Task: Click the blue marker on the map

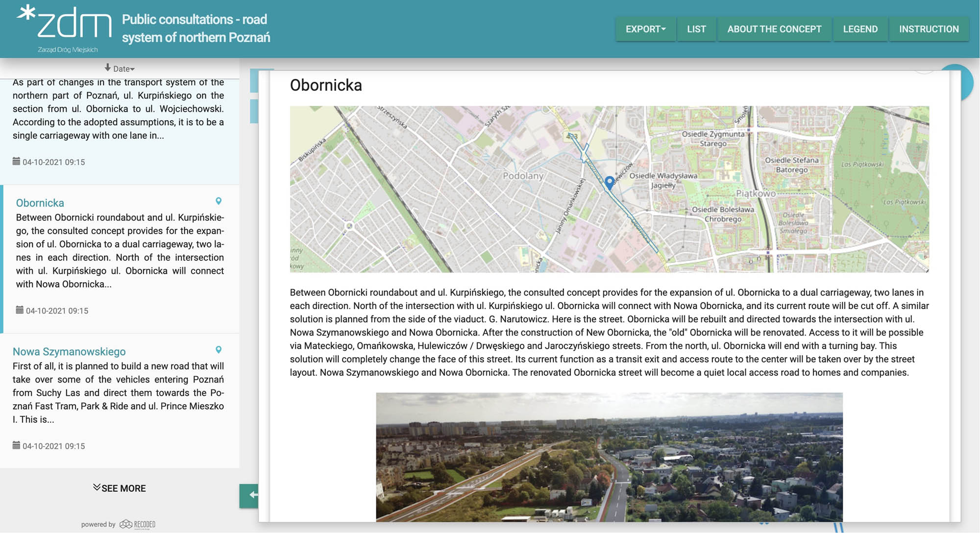Action: [609, 183]
